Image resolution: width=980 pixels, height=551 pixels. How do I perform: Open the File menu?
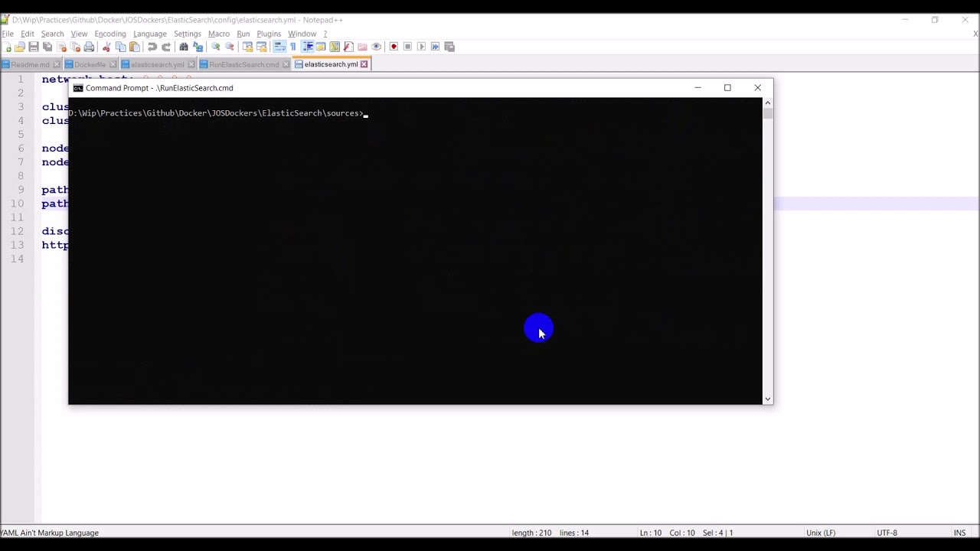pos(8,34)
